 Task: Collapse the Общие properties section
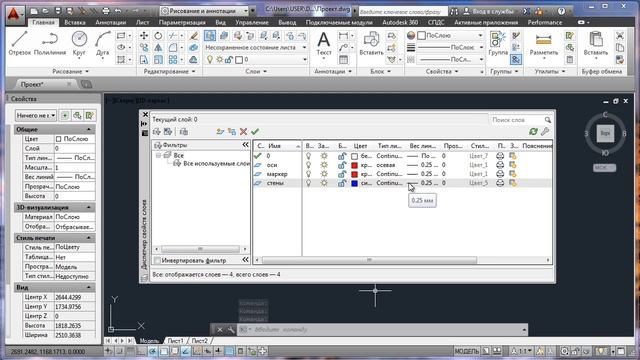[89, 129]
